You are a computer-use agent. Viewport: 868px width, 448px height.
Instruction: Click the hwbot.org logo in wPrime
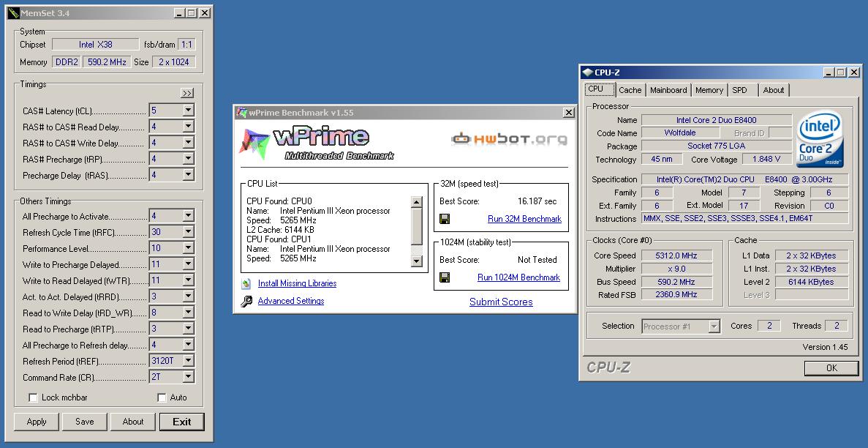pyautogui.click(x=509, y=138)
